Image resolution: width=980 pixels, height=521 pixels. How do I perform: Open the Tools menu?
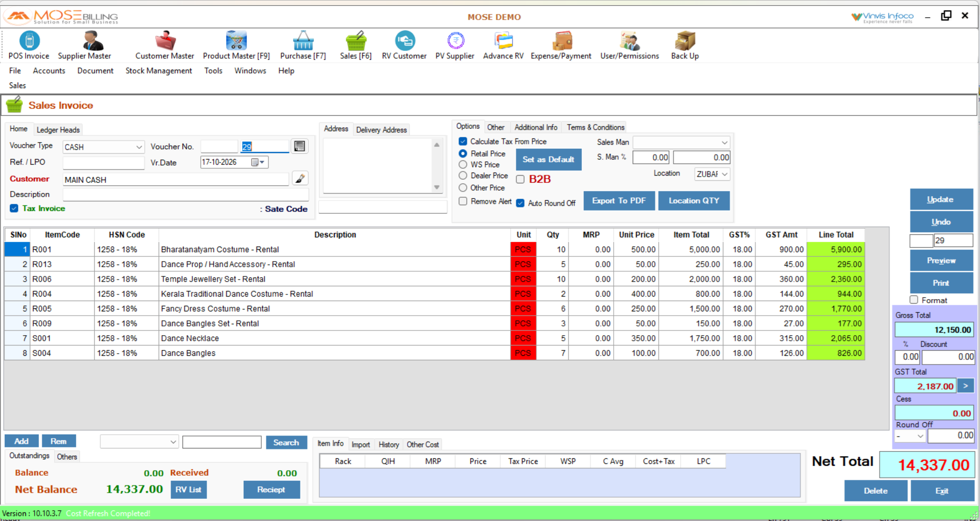tap(213, 71)
